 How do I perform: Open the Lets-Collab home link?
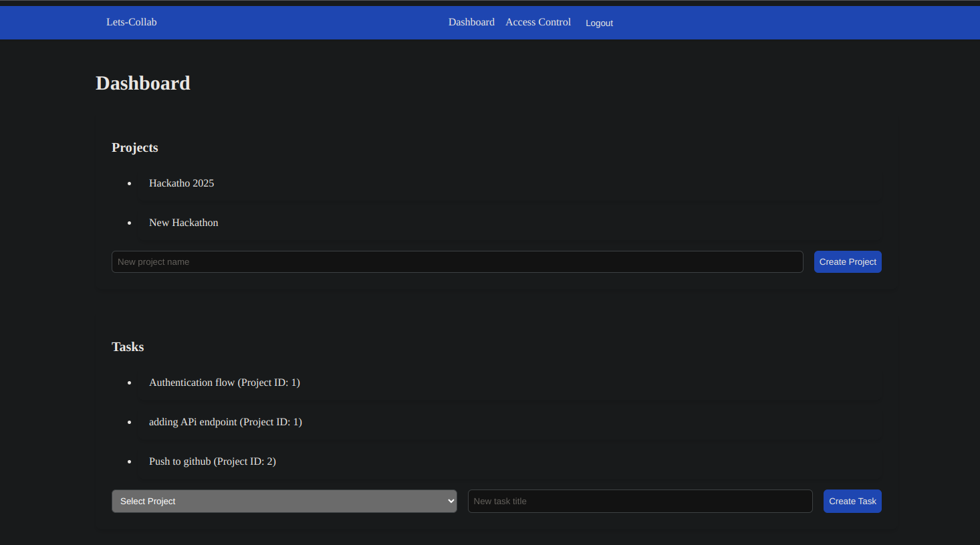point(132,22)
